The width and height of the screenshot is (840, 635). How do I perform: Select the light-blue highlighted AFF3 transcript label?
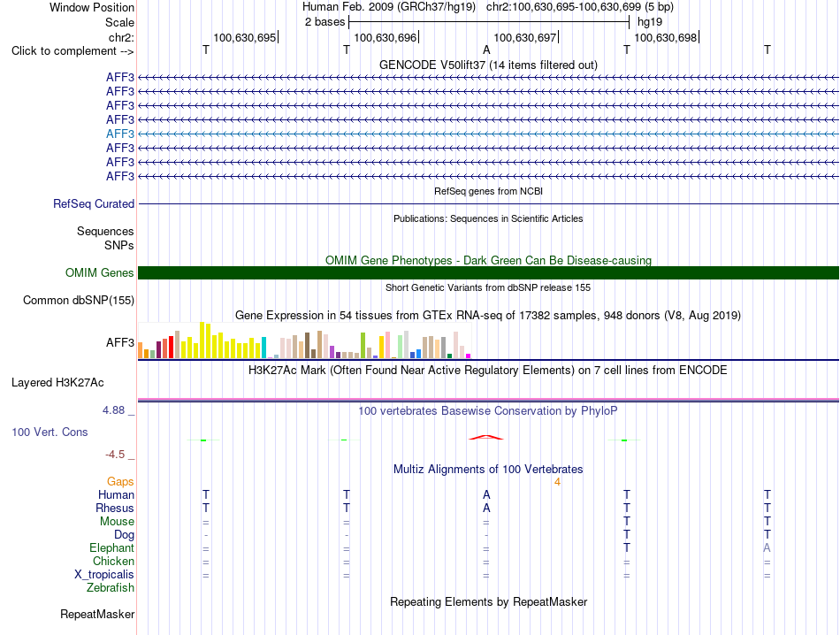(x=120, y=134)
